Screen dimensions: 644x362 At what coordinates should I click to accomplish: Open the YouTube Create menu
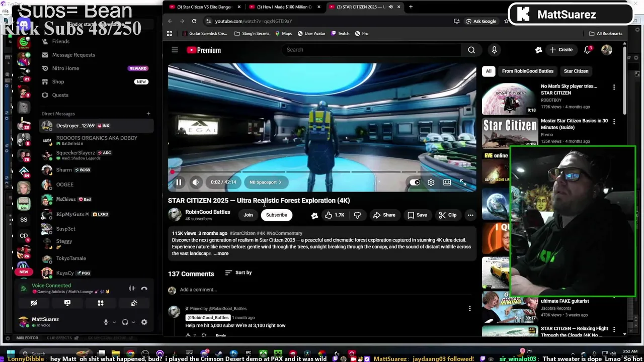pyautogui.click(x=561, y=50)
